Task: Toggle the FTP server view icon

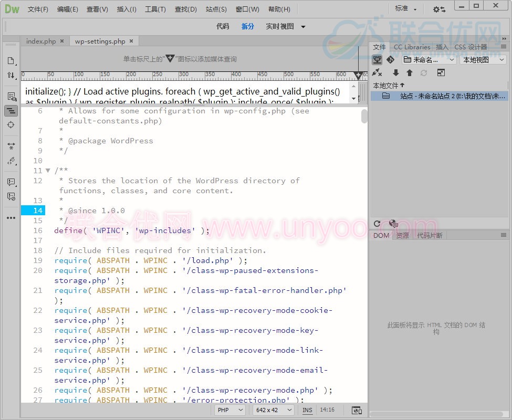Action: [x=377, y=60]
